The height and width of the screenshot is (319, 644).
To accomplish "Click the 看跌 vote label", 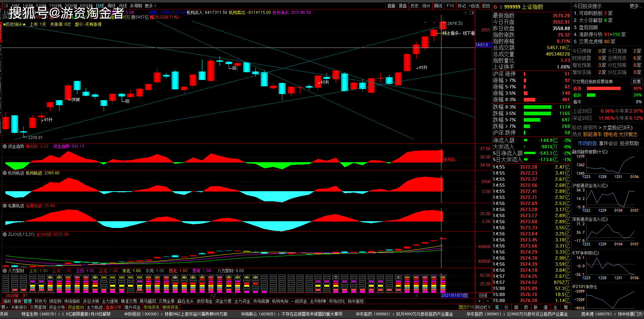I will pyautogui.click(x=577, y=95).
